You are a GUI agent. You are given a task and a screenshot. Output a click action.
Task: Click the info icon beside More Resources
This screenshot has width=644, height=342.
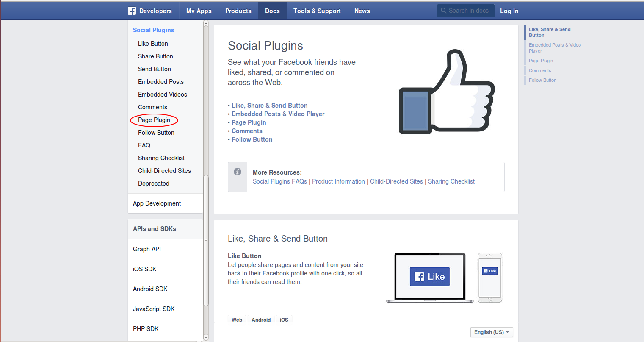click(238, 172)
